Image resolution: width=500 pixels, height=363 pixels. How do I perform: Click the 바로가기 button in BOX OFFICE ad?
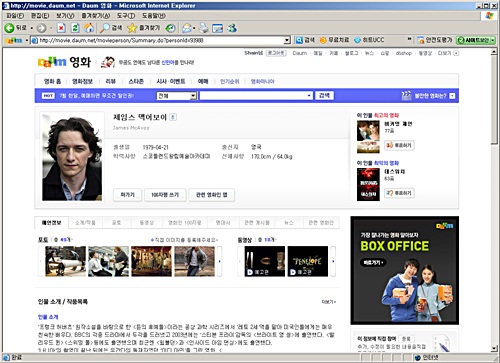[x=373, y=263]
